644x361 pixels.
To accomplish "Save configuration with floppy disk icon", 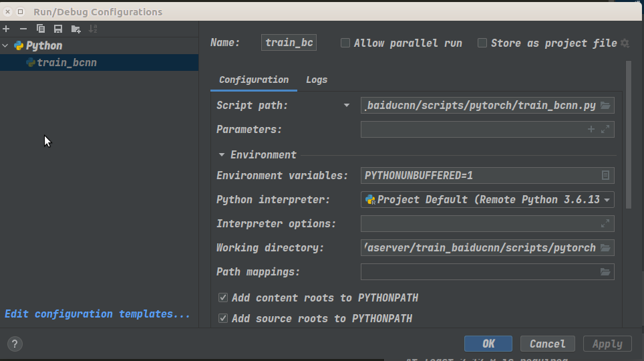I will [x=58, y=29].
